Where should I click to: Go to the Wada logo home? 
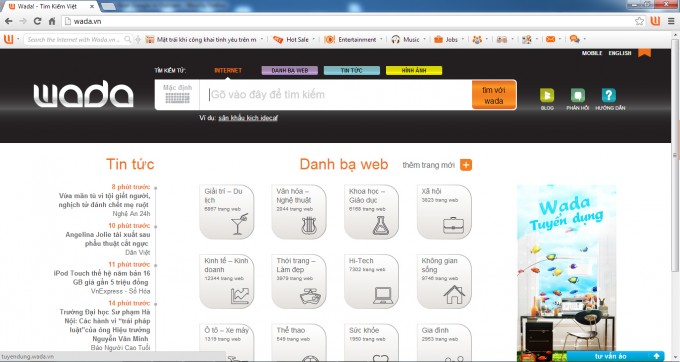[x=83, y=94]
